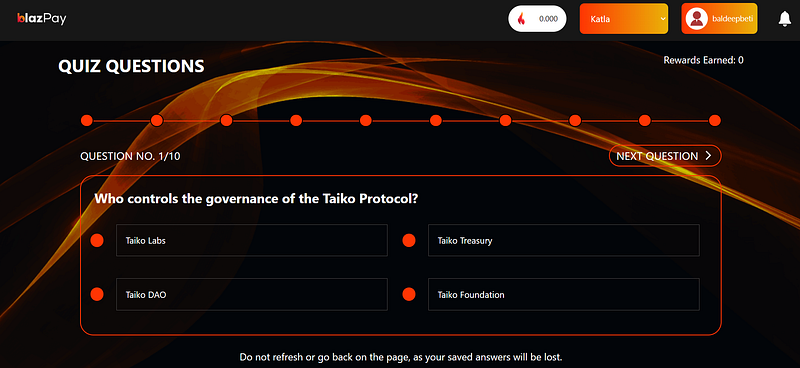The height and width of the screenshot is (368, 800).
Task: Select the Taiko Foundation radio button
Action: pyautogui.click(x=409, y=294)
